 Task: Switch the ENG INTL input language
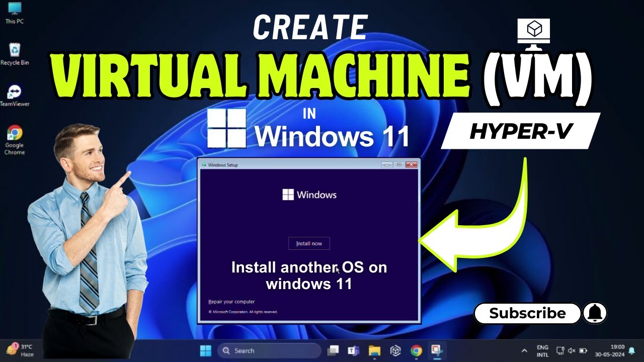coord(542,350)
